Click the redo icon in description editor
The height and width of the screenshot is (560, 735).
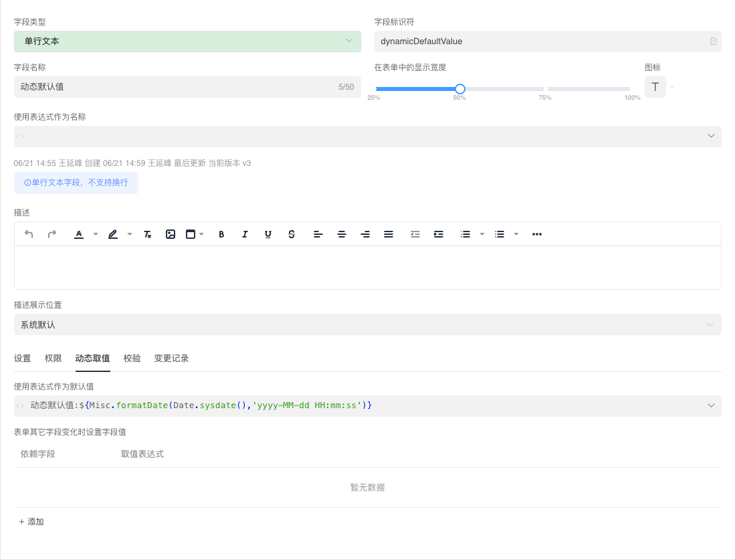(52, 234)
